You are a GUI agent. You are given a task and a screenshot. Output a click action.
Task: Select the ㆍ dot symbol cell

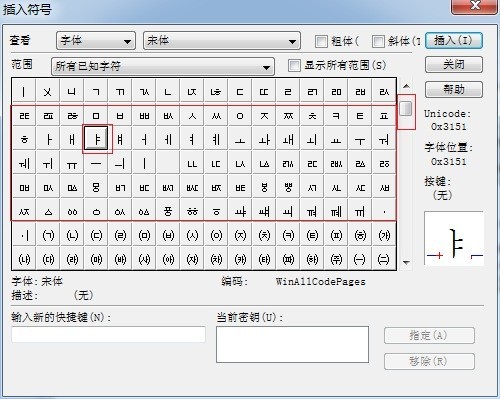click(384, 212)
